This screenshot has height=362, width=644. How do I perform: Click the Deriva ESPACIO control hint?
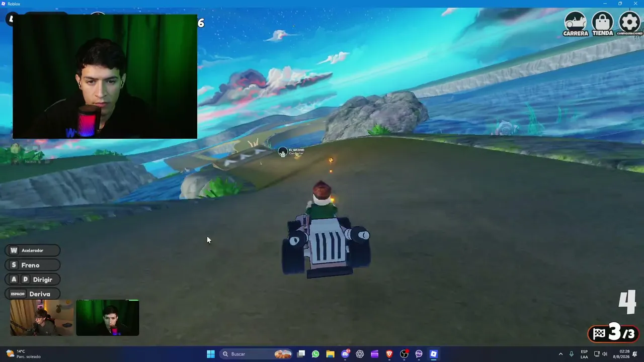[33, 294]
